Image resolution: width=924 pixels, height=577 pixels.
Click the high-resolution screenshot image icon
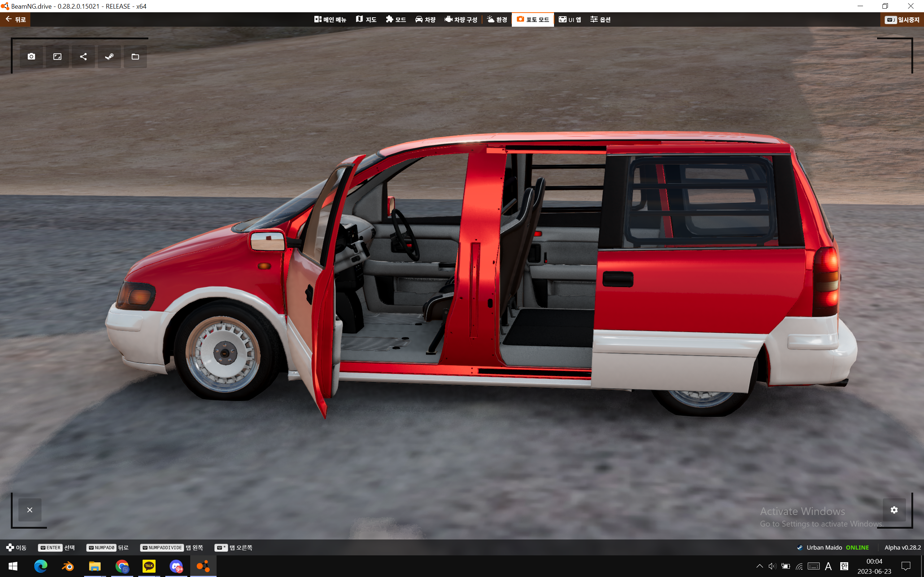tap(57, 57)
